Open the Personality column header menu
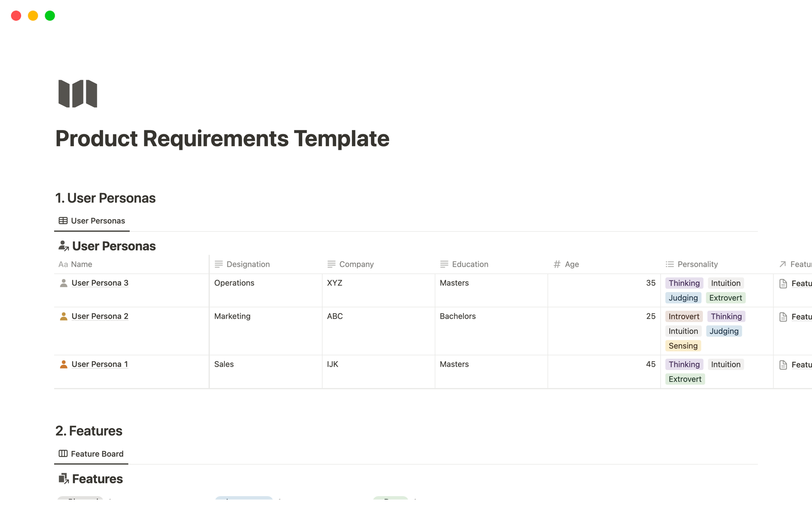The height and width of the screenshot is (508, 812). [x=697, y=265]
